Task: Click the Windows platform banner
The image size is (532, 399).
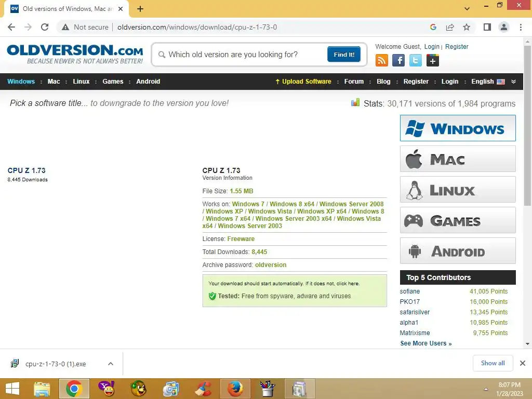Action: 458,128
